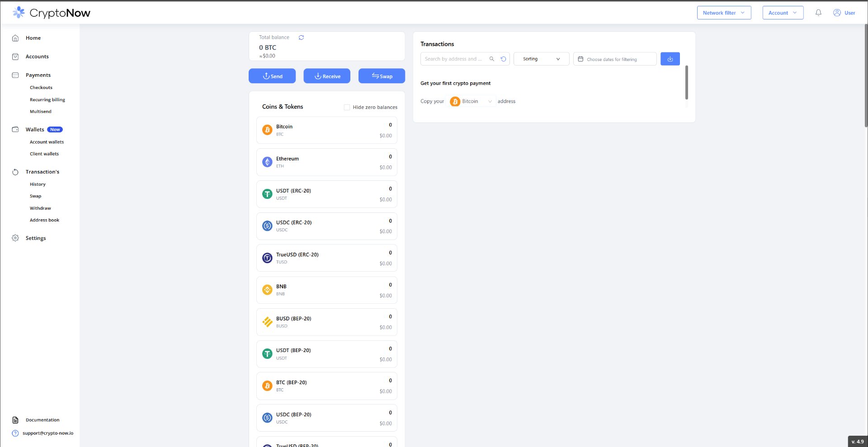The image size is (868, 447).
Task: Click the Wallets "New" badge
Action: point(55,130)
